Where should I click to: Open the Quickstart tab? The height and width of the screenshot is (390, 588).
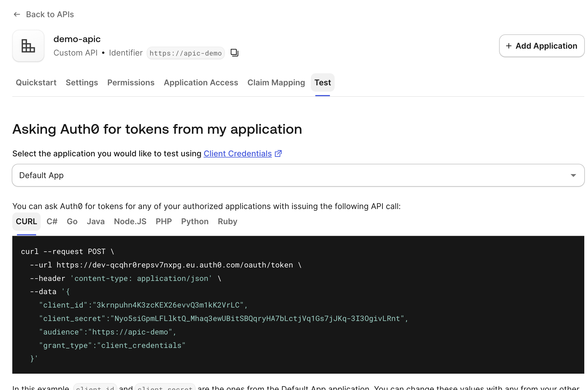click(36, 82)
